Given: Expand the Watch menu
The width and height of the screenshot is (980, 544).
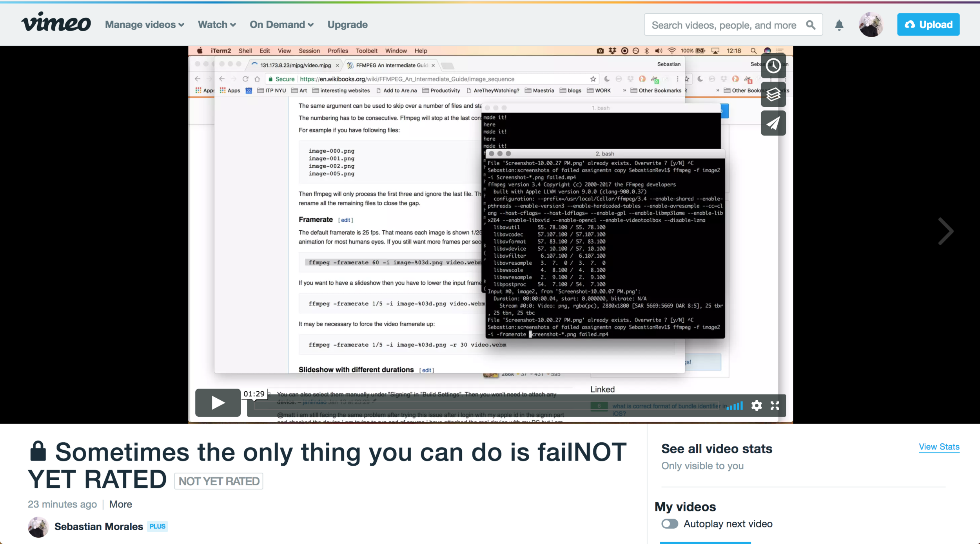Looking at the screenshot, I should (217, 25).
